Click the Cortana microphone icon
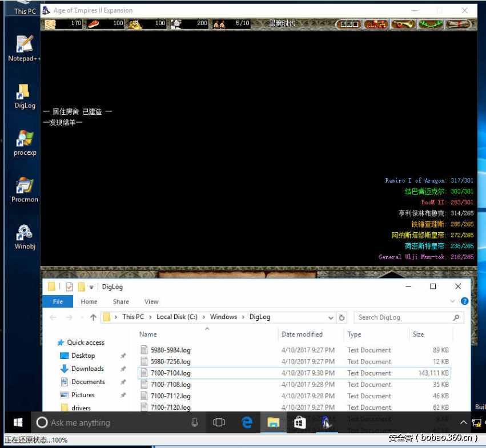The width and height of the screenshot is (486, 448). click(195, 422)
